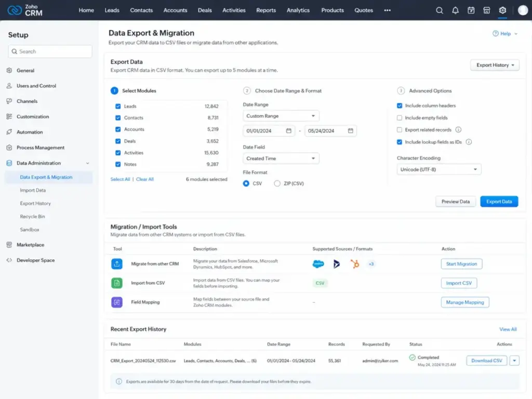The image size is (532, 399).
Task: Select the ZIP (CSV) file format radio
Action: [x=277, y=183]
